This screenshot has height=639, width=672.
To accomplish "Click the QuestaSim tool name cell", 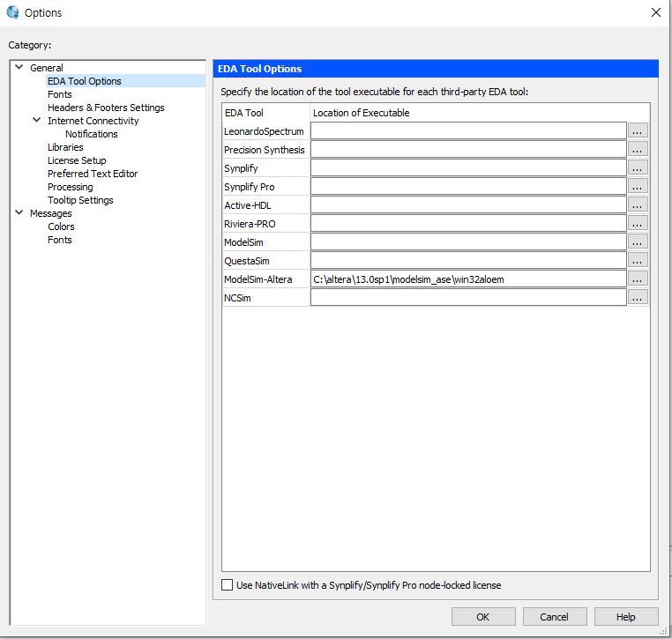I will tap(265, 260).
